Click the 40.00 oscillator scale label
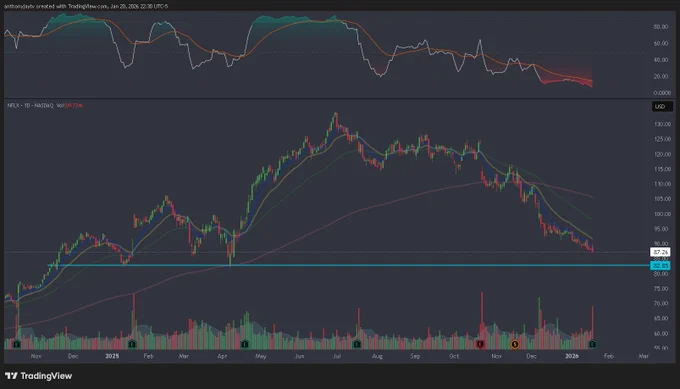Screen dimensions: 680x389 pyautogui.click(x=661, y=60)
